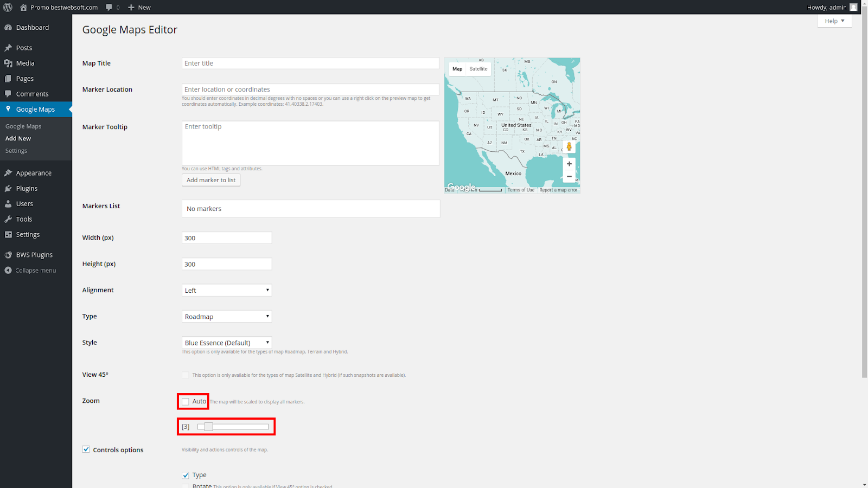Image resolution: width=868 pixels, height=488 pixels.
Task: Click the Media icon in sidebar
Action: tap(8, 63)
